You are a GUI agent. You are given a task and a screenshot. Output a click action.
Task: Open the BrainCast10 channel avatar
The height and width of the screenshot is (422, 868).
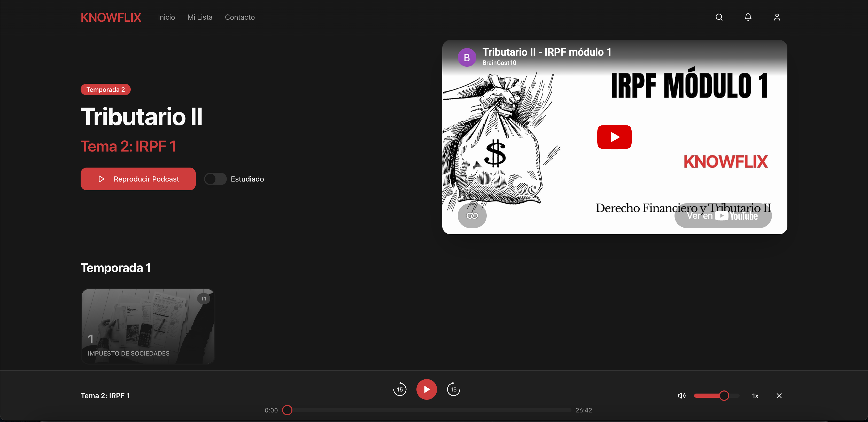click(467, 57)
